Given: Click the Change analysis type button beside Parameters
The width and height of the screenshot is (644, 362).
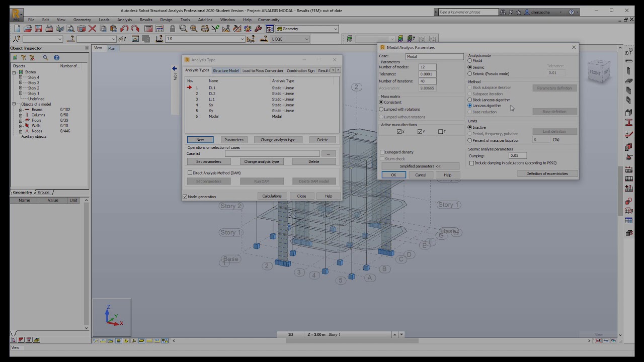Looking at the screenshot, I should pos(278,140).
